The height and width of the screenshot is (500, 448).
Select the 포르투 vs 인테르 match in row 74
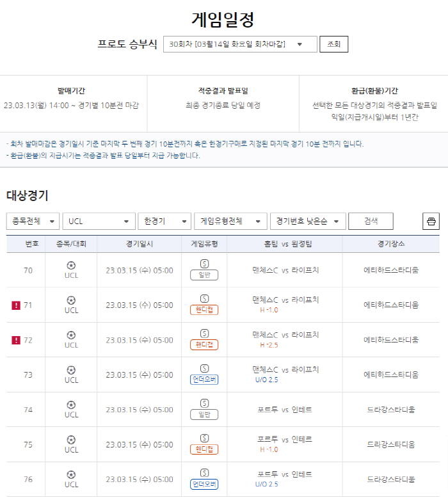(x=284, y=410)
